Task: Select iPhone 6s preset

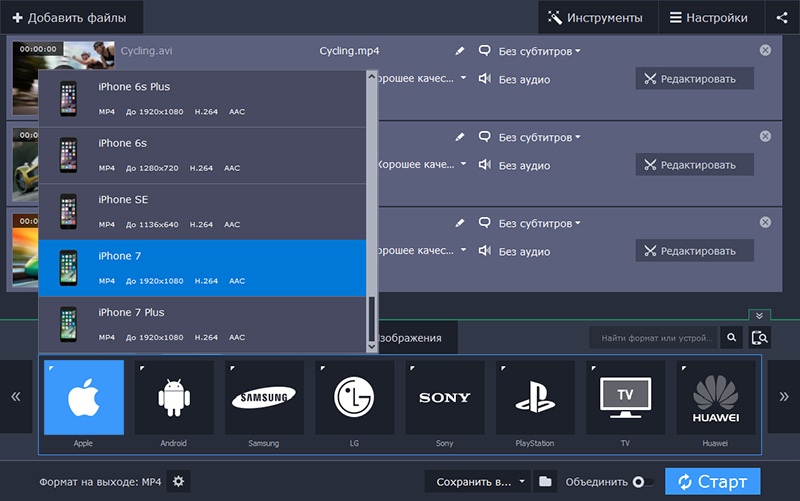Action: click(x=203, y=156)
